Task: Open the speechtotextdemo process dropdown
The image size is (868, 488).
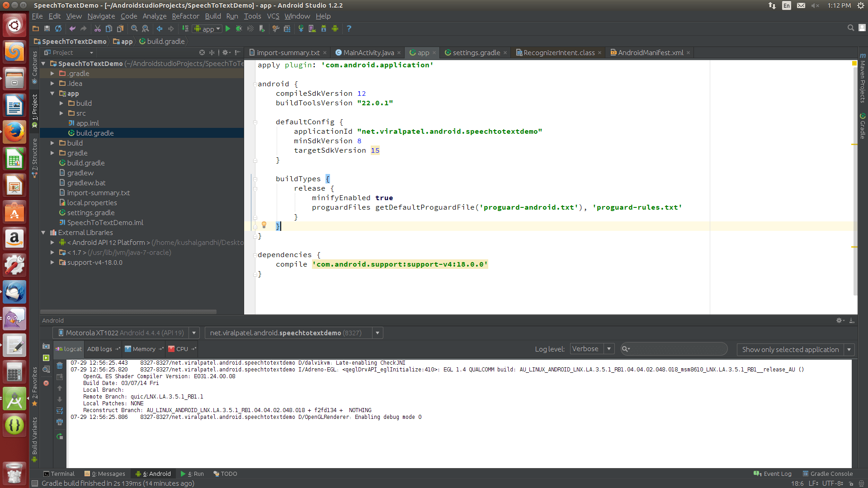Action: pyautogui.click(x=293, y=333)
